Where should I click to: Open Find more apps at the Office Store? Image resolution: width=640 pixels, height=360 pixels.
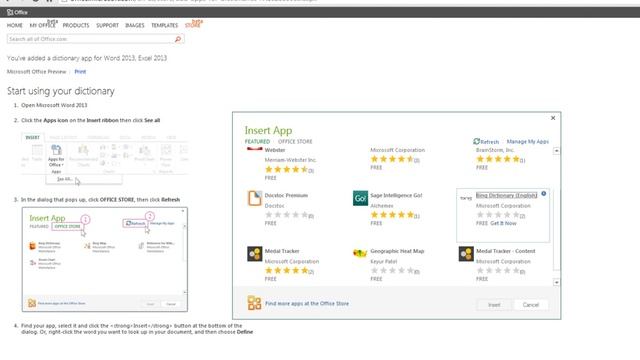pos(307,304)
